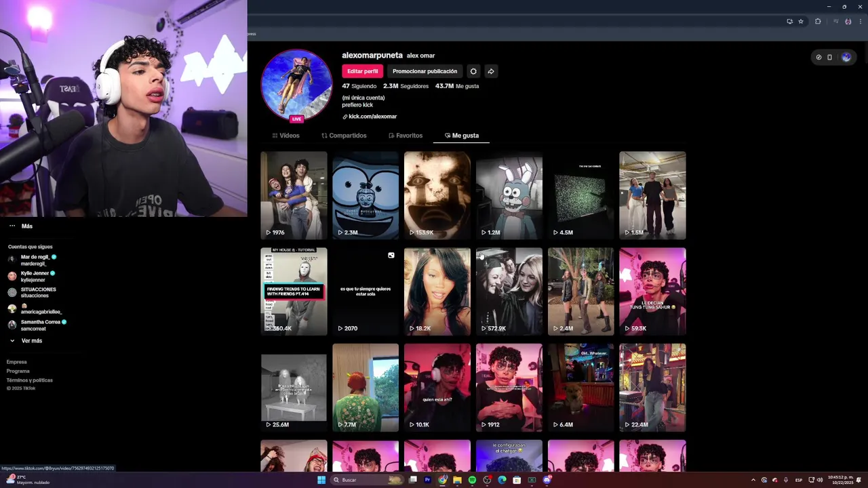The image size is (868, 488).
Task: Open Mar de regil's avatar in sidebar
Action: click(12, 260)
